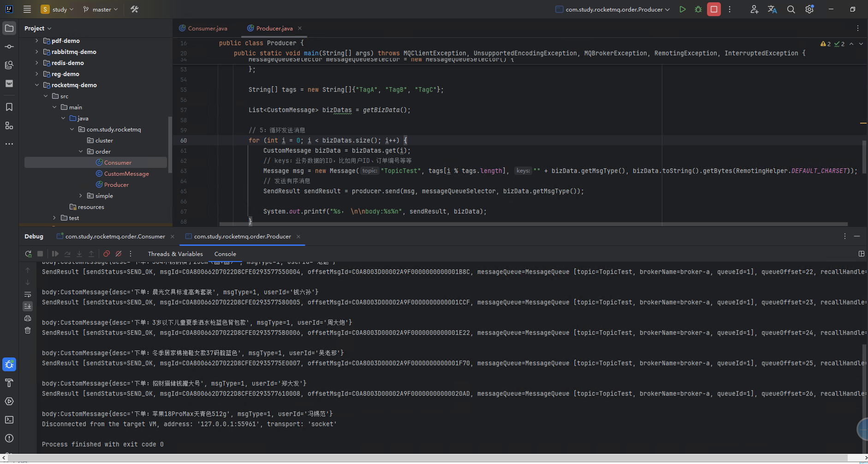Open the Problems tool window
Screen dimensions: 868x464
click(x=9, y=438)
